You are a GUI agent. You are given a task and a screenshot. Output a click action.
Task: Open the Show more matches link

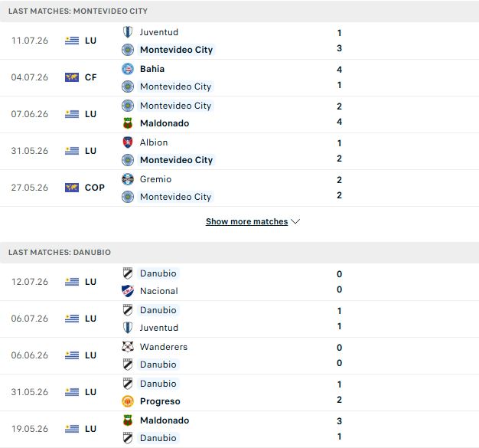pos(247,221)
